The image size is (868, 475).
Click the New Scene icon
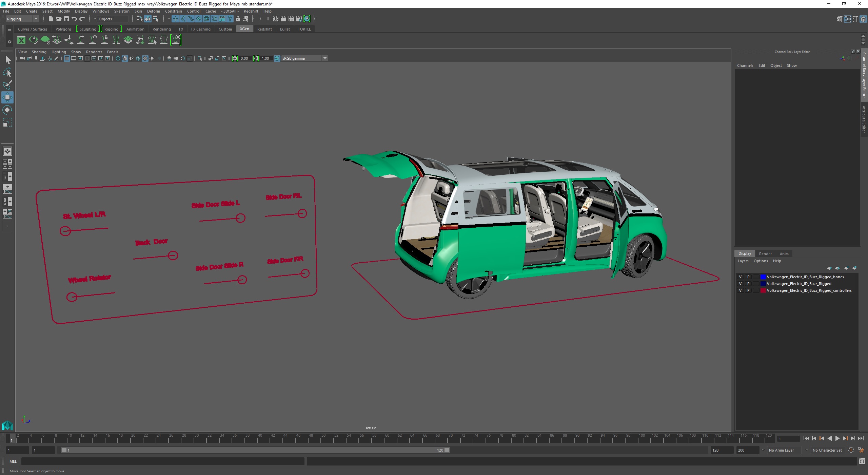[51, 19]
